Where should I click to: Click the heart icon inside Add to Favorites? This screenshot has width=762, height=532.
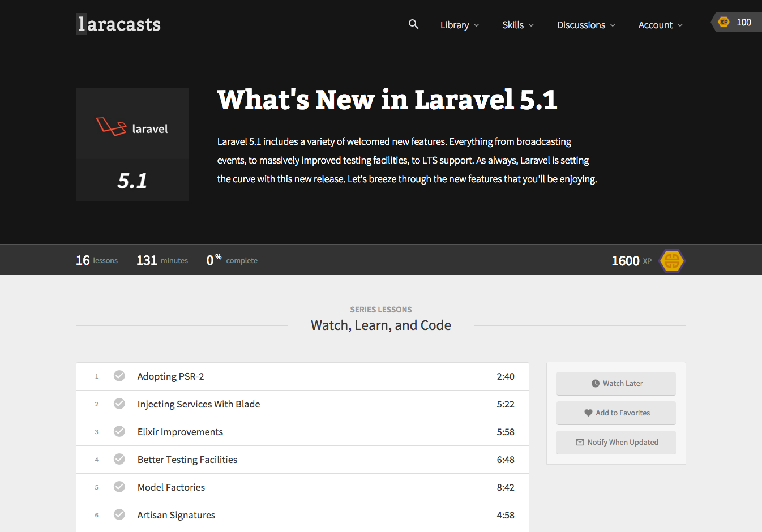tap(589, 413)
